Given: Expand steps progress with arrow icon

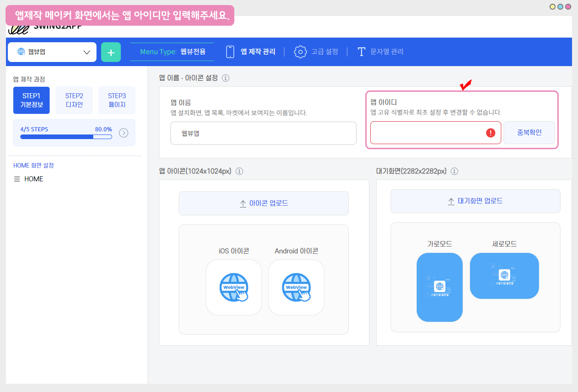Looking at the screenshot, I should [124, 133].
